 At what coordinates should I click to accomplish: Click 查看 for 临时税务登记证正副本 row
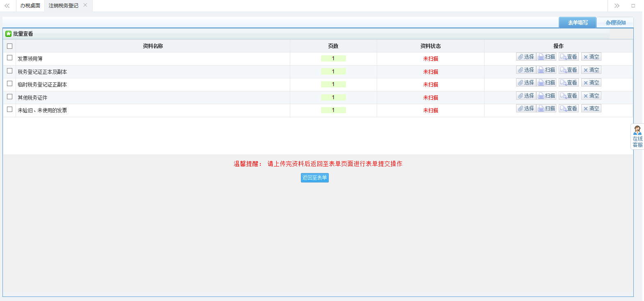point(569,83)
